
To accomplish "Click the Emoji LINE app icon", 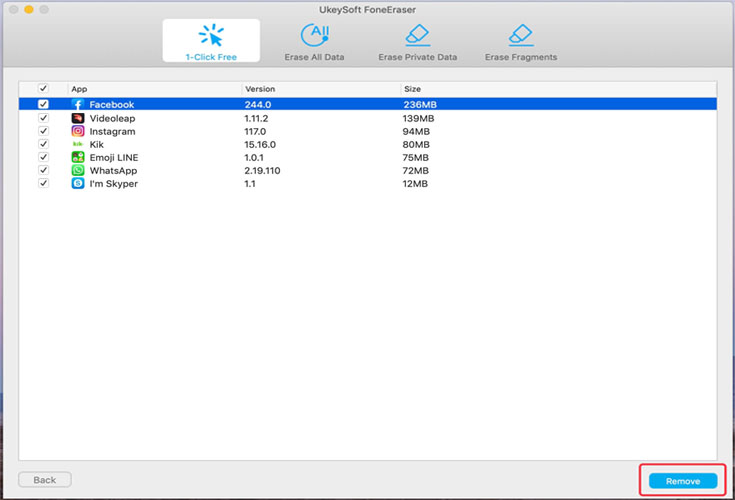I will point(78,157).
